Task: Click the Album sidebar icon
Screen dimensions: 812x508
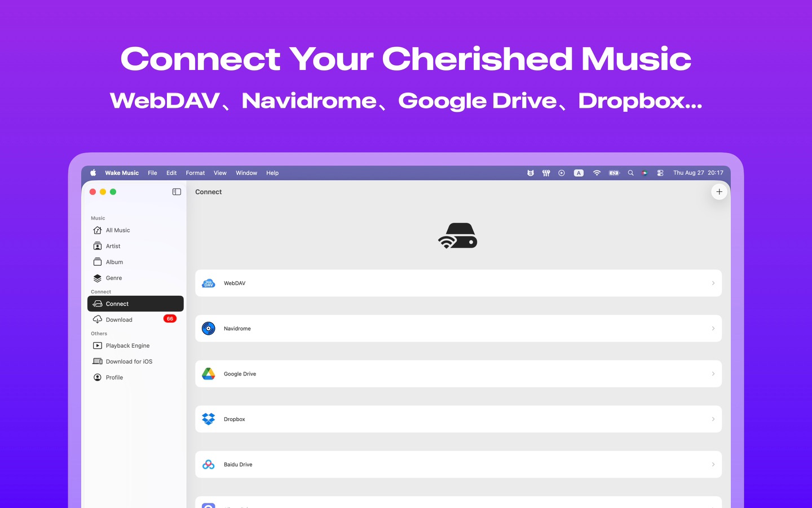Action: pos(98,262)
